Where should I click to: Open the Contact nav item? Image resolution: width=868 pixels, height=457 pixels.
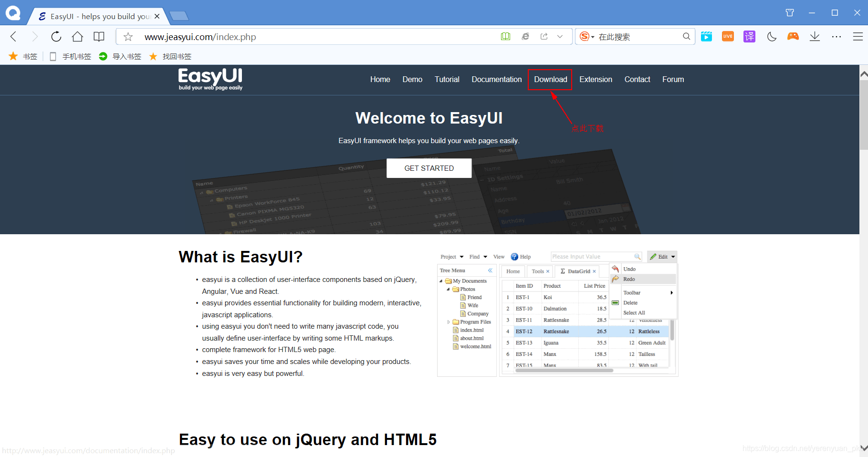tap(637, 79)
